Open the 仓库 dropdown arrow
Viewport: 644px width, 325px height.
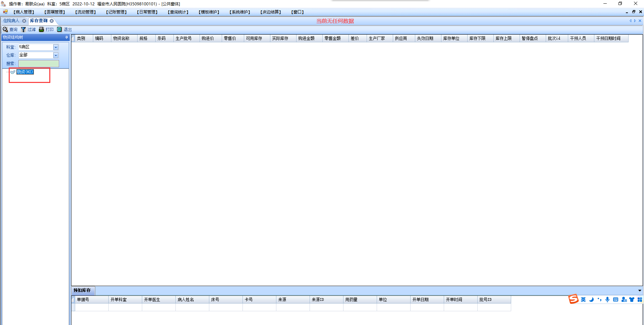56,55
